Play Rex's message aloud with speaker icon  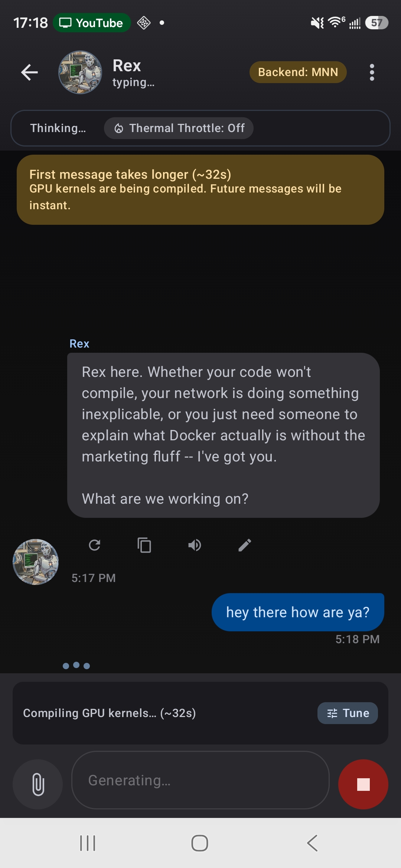195,545
